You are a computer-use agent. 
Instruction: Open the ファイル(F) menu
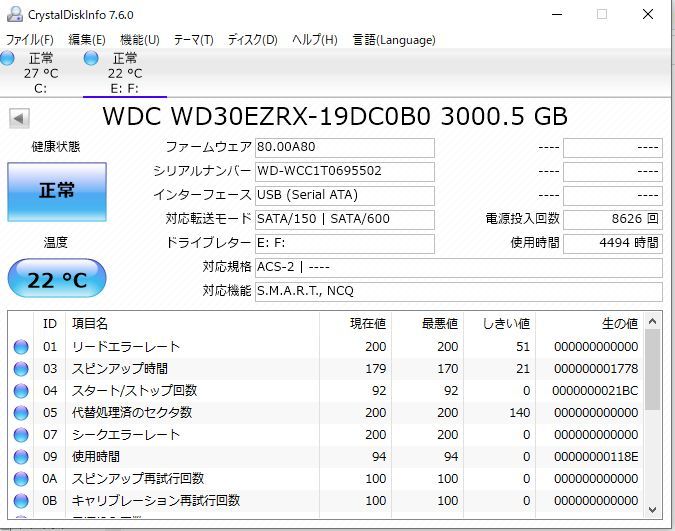(x=29, y=40)
